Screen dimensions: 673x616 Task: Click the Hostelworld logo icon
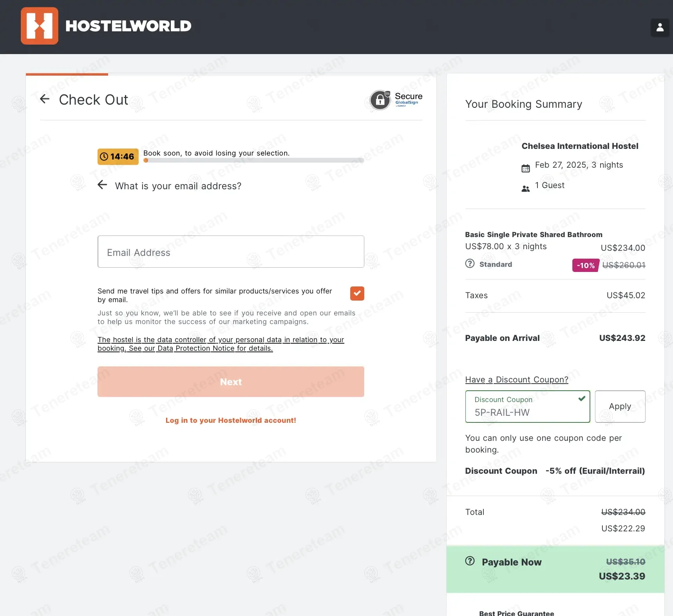coord(40,26)
